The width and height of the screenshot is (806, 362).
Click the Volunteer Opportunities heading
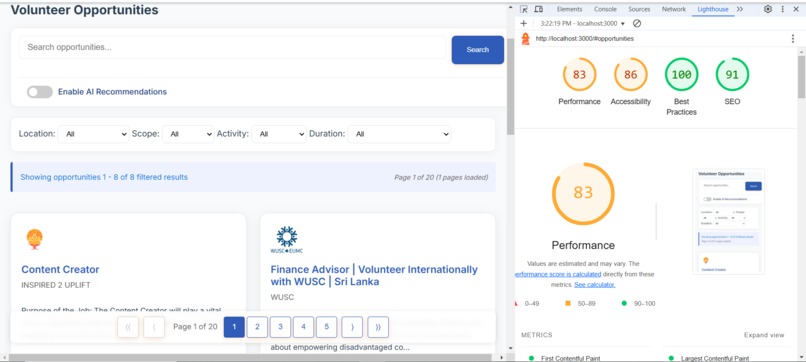tap(84, 10)
